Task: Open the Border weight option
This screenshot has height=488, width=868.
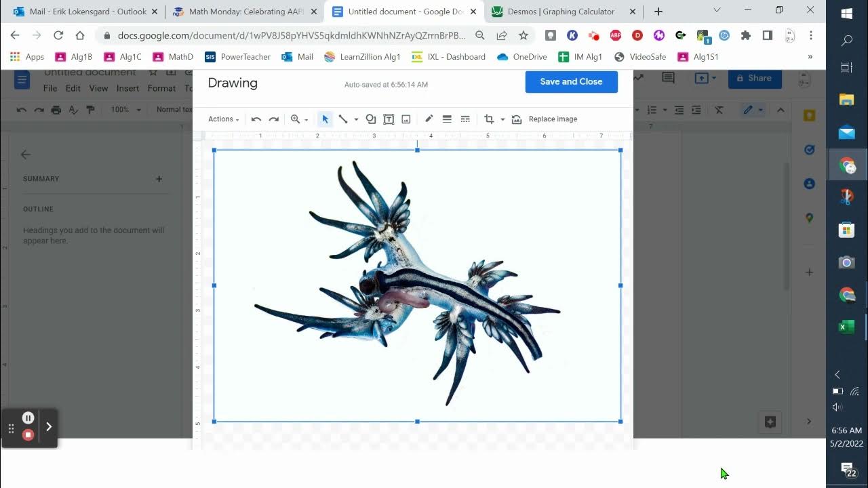Action: coord(447,119)
